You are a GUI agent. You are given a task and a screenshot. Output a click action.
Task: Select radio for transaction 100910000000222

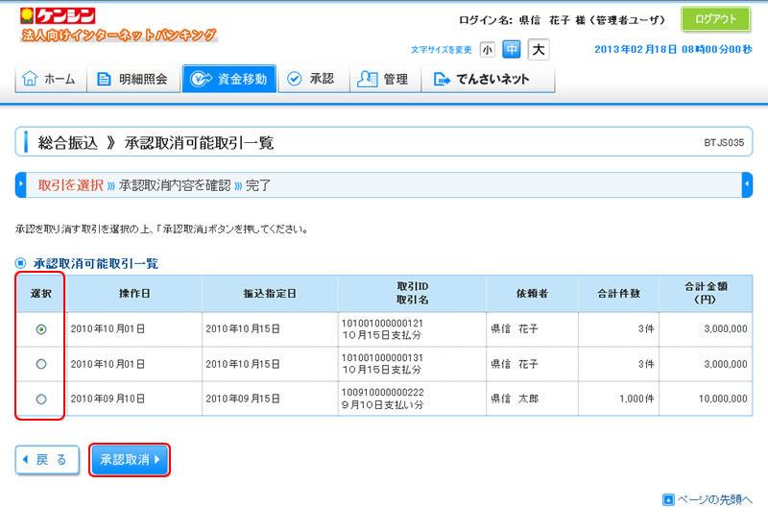[x=40, y=399]
